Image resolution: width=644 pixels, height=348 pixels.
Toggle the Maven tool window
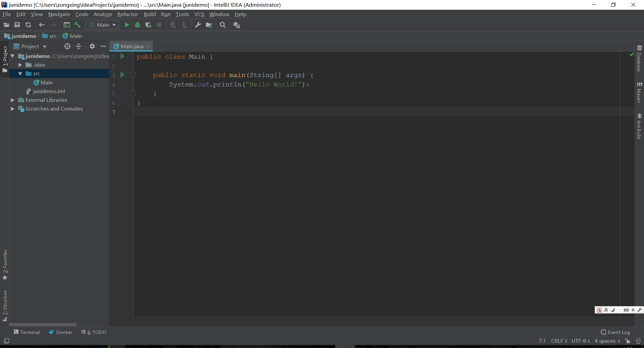(x=639, y=92)
